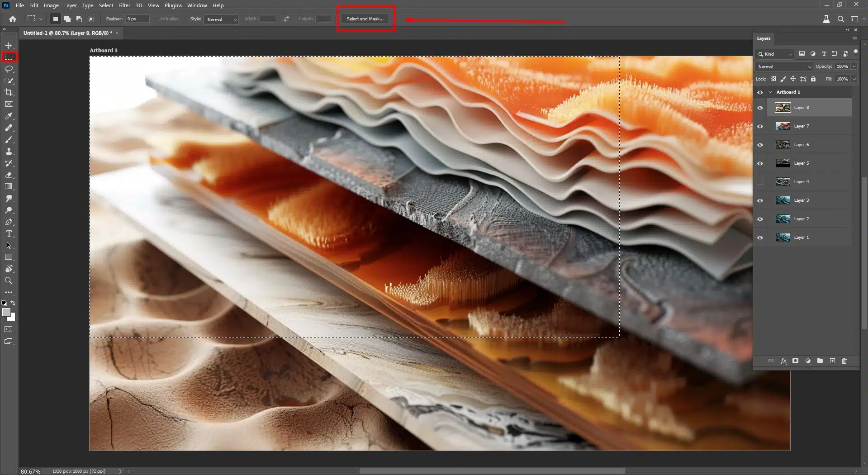Delete the selected layer

pos(844,361)
